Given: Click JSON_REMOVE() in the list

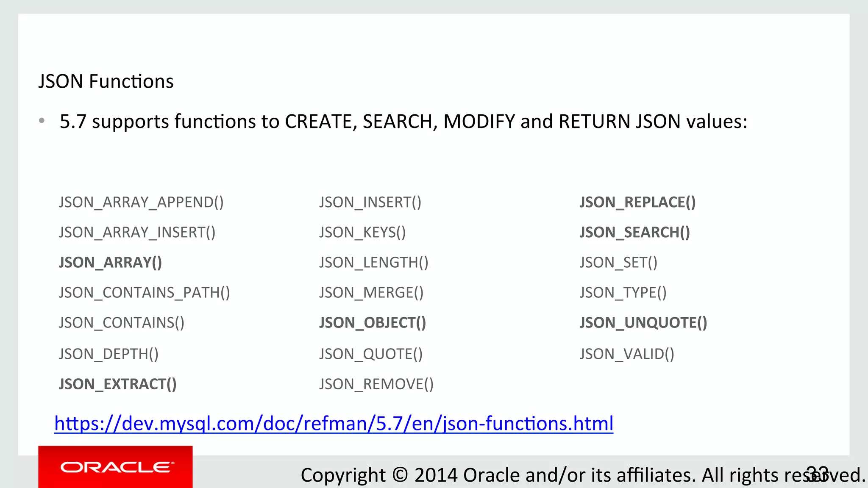Looking at the screenshot, I should pos(376,384).
